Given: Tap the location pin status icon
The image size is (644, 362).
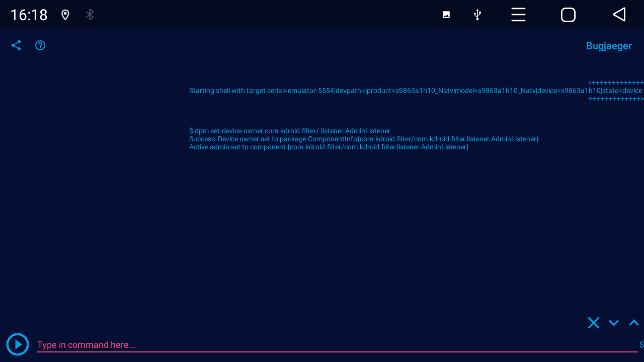Looking at the screenshot, I should (65, 15).
